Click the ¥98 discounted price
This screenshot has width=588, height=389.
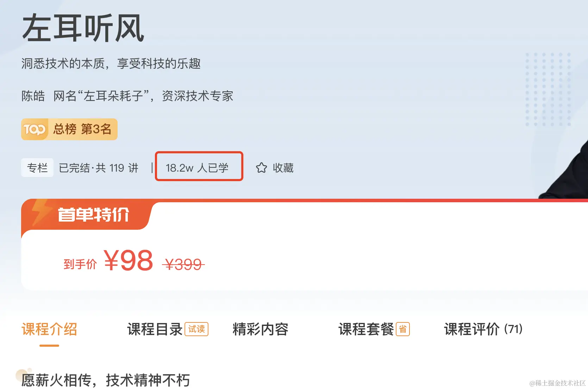coord(129,261)
